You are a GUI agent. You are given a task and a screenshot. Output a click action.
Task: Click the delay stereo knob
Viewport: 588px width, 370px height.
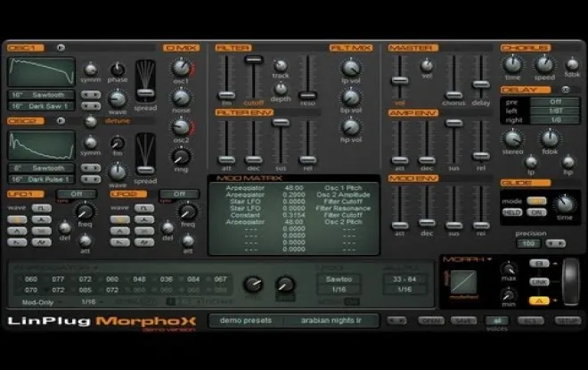pyautogui.click(x=512, y=139)
